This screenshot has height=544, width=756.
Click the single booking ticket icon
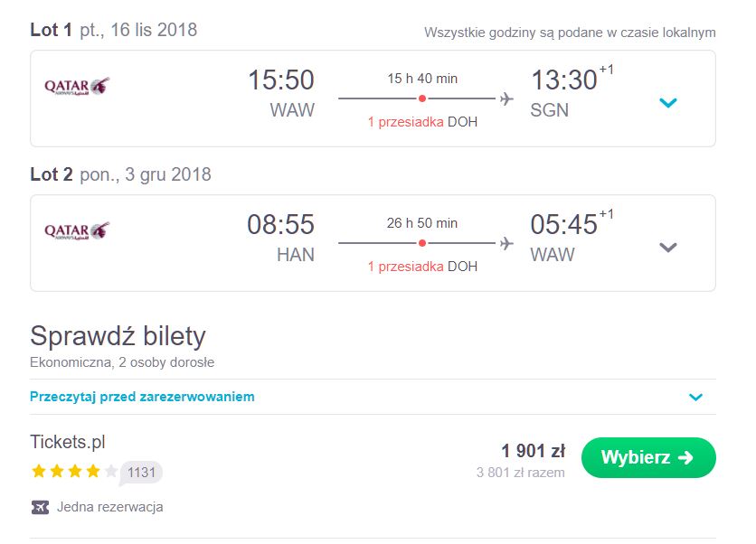[x=40, y=507]
